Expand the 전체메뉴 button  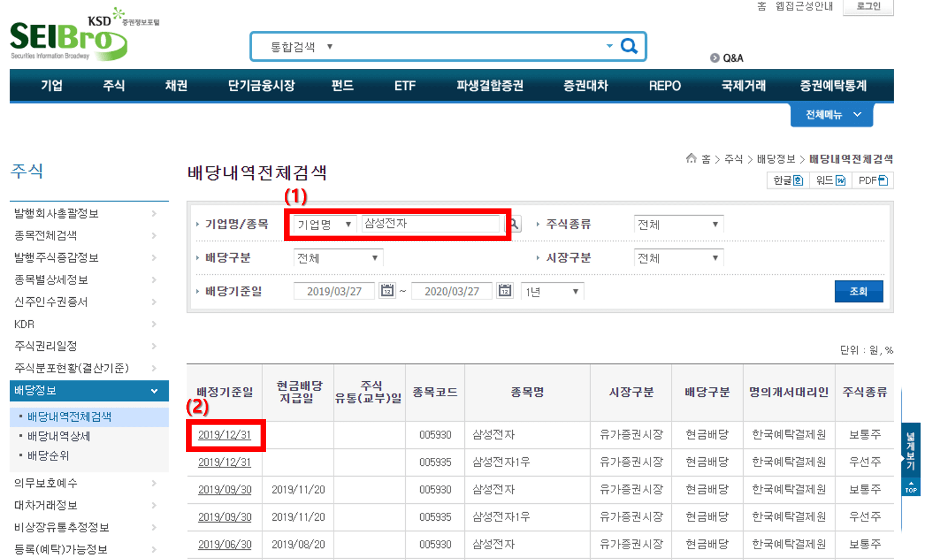pyautogui.click(x=832, y=115)
